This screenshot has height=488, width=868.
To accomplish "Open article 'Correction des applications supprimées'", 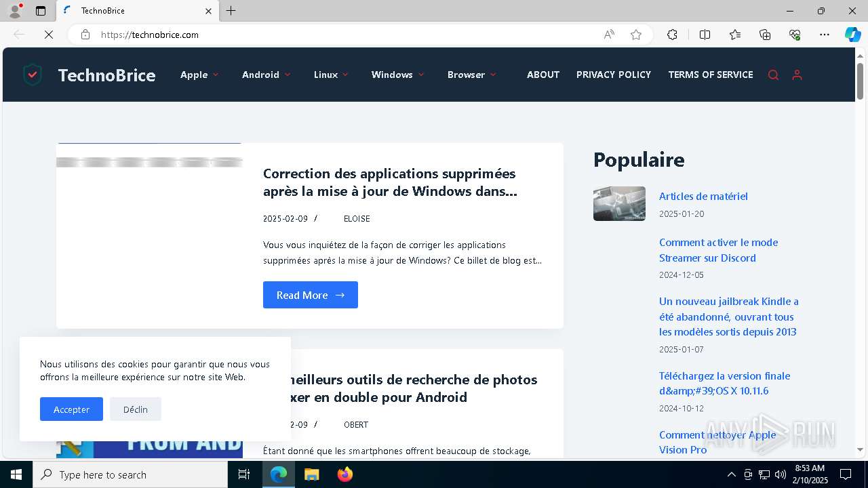I will pos(390,182).
